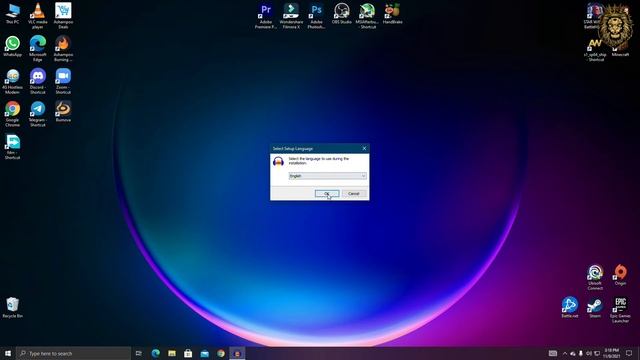Open the notification action center
This screenshot has height=360, width=640.
(x=629, y=353)
